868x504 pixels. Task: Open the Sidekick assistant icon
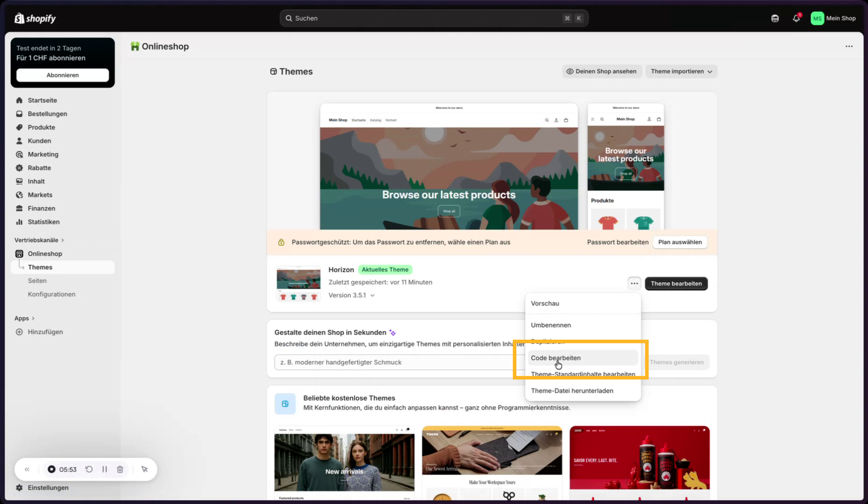pos(775,18)
